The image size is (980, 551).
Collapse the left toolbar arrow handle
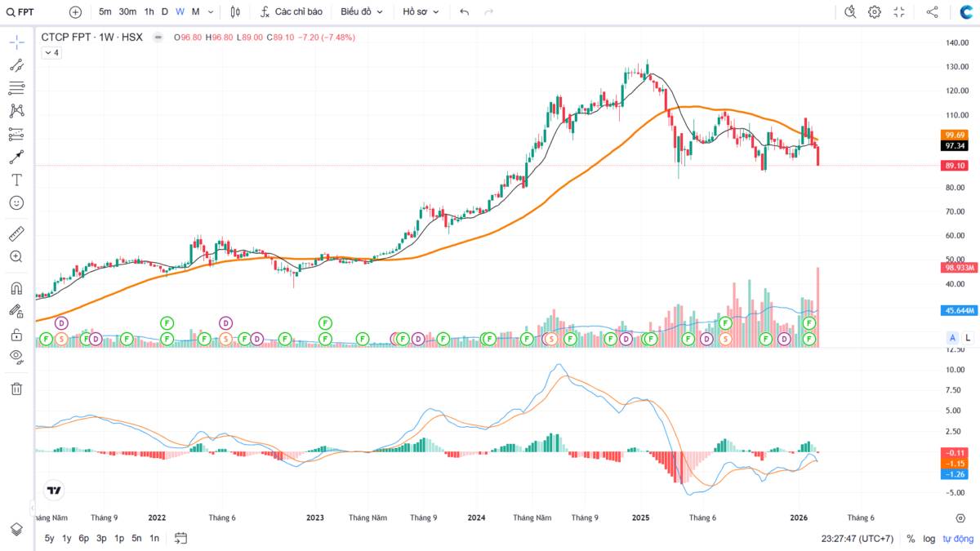(33, 508)
